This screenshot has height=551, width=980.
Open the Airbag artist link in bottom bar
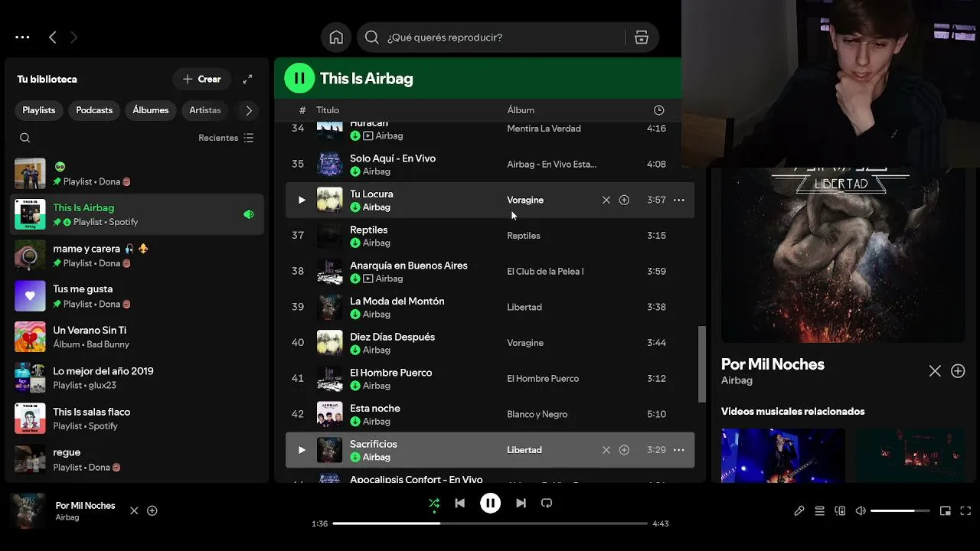[67, 517]
